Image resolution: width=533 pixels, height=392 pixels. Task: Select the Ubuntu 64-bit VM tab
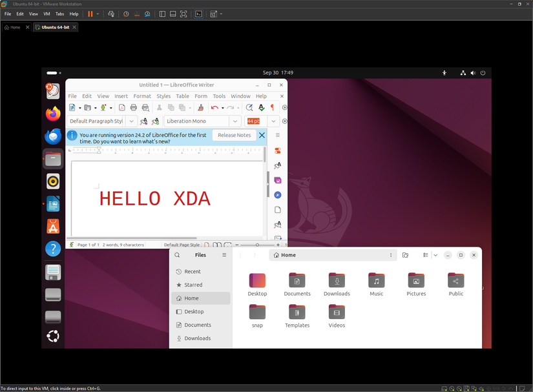[x=55, y=26]
